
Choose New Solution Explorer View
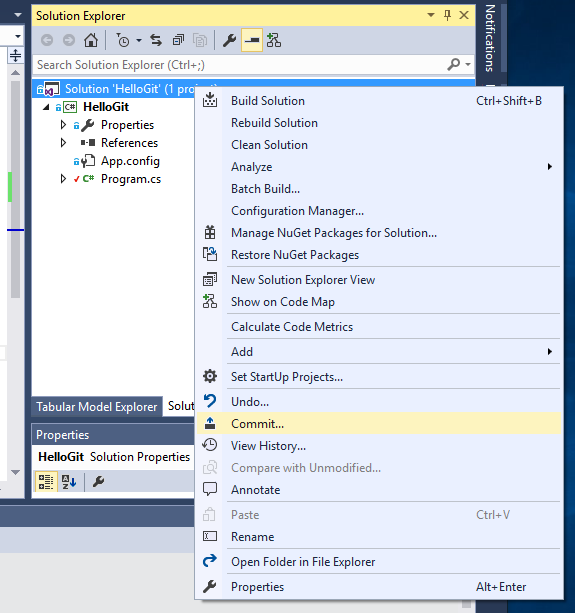[x=379, y=280]
